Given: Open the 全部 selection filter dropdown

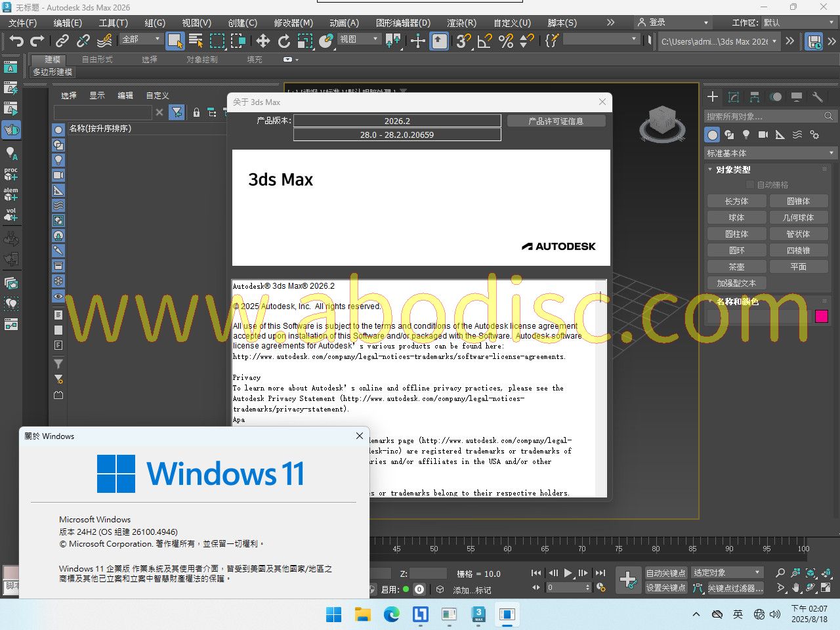Looking at the screenshot, I should click(141, 39).
